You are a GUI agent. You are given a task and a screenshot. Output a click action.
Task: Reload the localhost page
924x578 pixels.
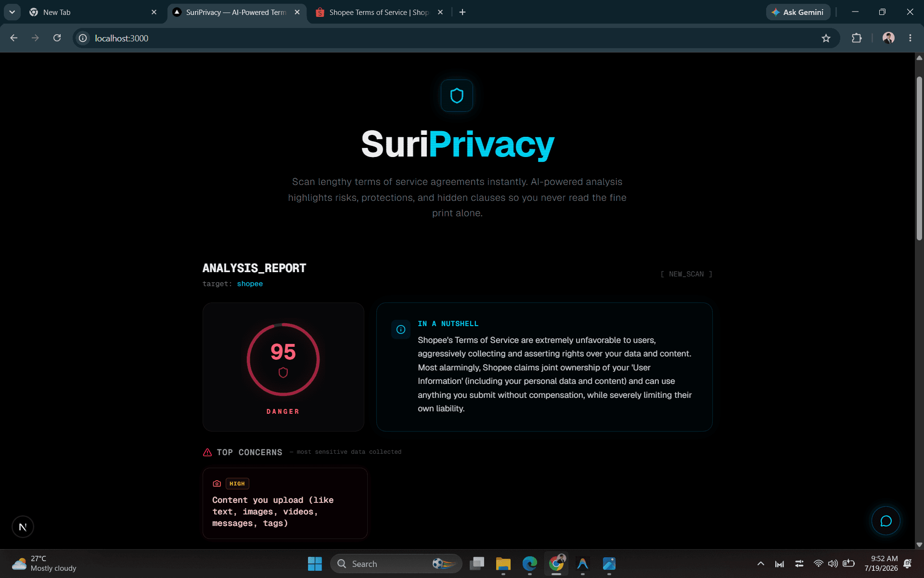(x=57, y=38)
